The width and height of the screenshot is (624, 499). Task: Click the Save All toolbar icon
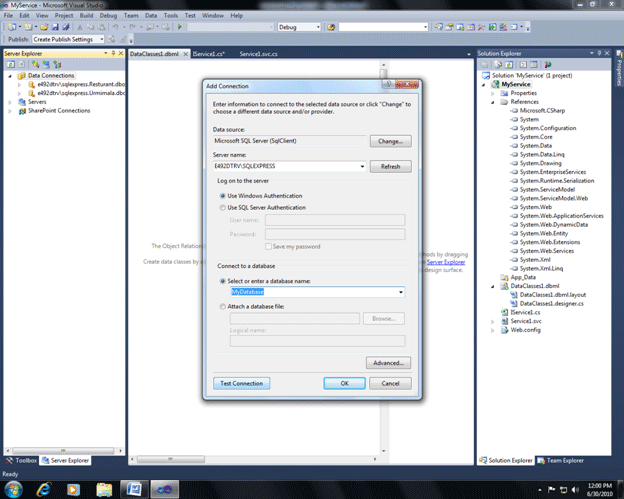[x=66, y=27]
